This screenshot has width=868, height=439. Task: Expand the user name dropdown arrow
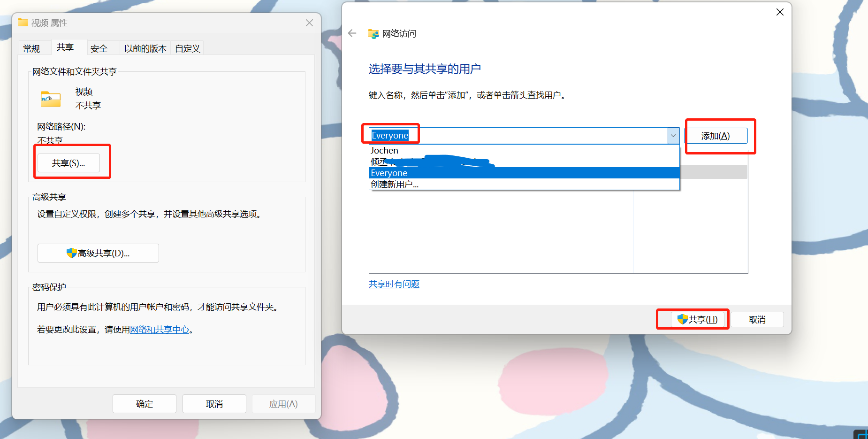tap(673, 136)
